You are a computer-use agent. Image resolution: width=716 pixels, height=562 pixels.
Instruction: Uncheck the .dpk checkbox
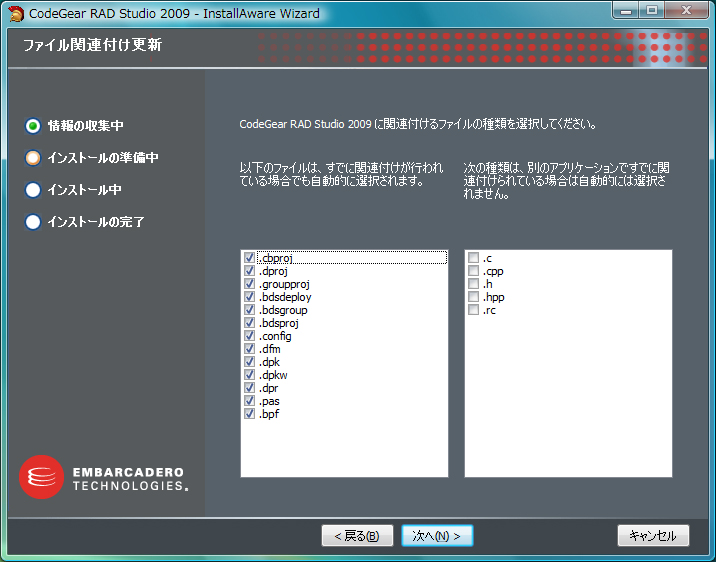(249, 362)
